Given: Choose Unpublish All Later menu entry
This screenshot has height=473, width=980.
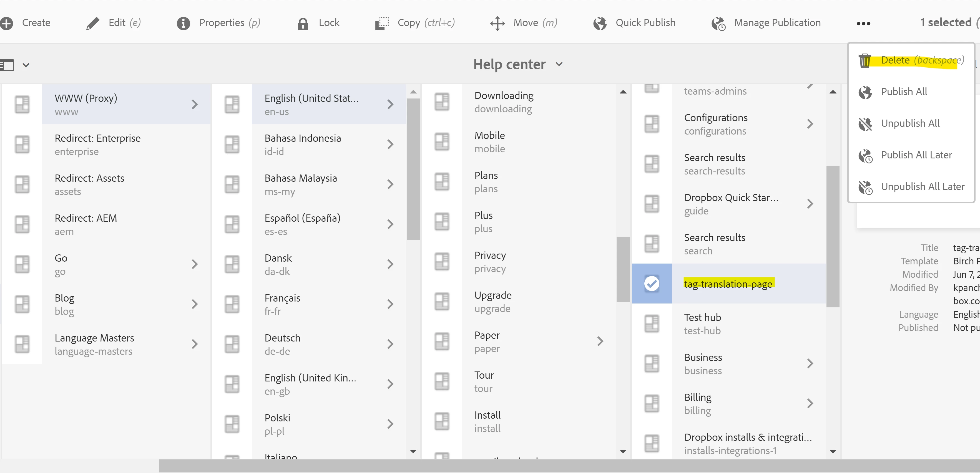Looking at the screenshot, I should (x=922, y=187).
